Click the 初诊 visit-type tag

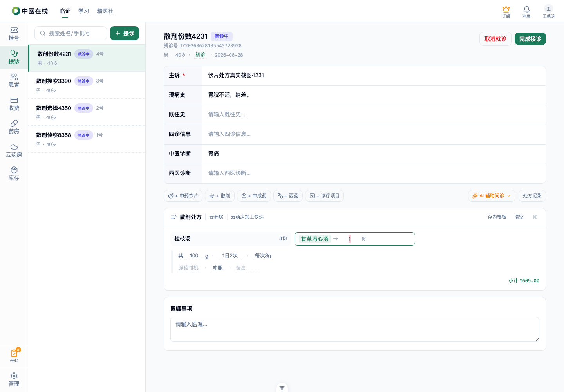tap(200, 55)
